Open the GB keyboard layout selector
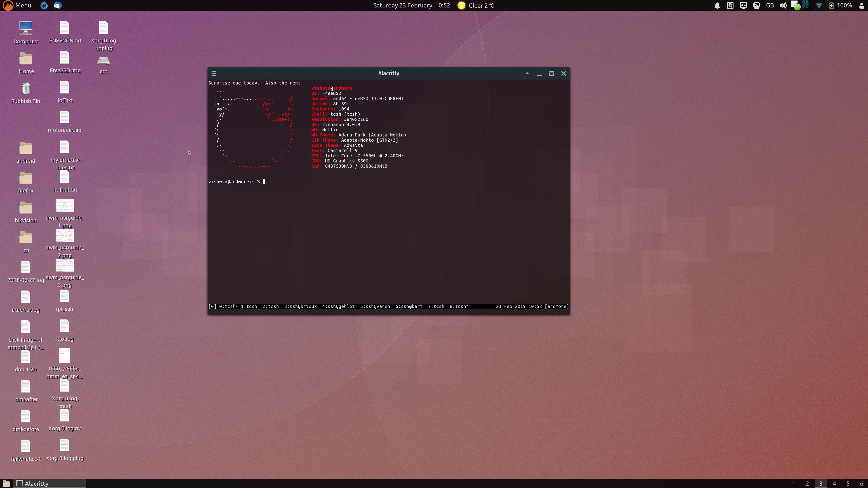This screenshot has height=488, width=868. [x=770, y=5]
